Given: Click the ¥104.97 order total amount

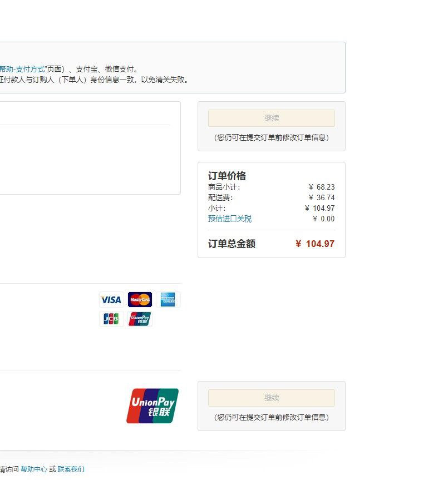Looking at the screenshot, I should [316, 244].
